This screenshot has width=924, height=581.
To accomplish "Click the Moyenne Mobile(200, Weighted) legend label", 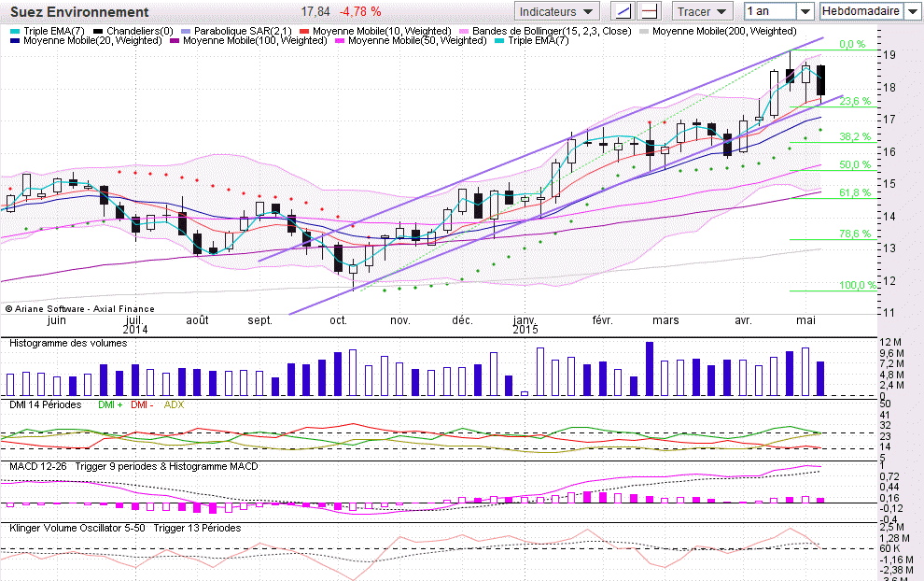I will pyautogui.click(x=724, y=31).
